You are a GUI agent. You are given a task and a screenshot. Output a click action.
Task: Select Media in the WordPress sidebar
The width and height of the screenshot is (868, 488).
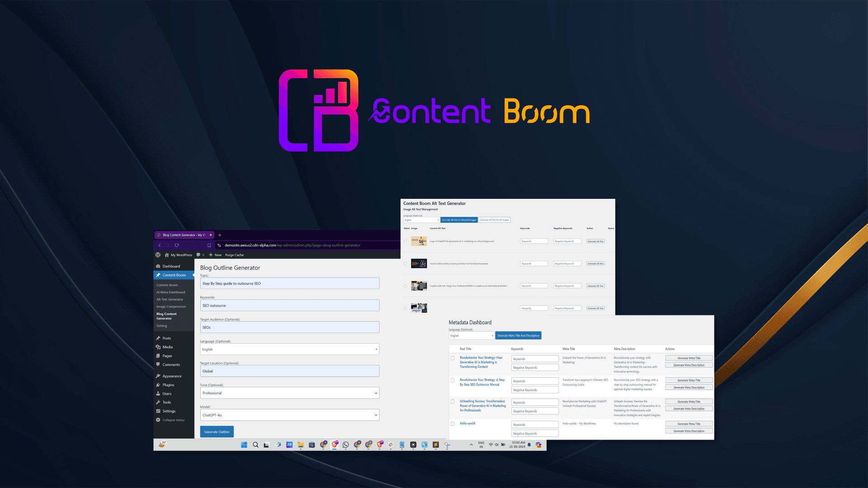167,347
